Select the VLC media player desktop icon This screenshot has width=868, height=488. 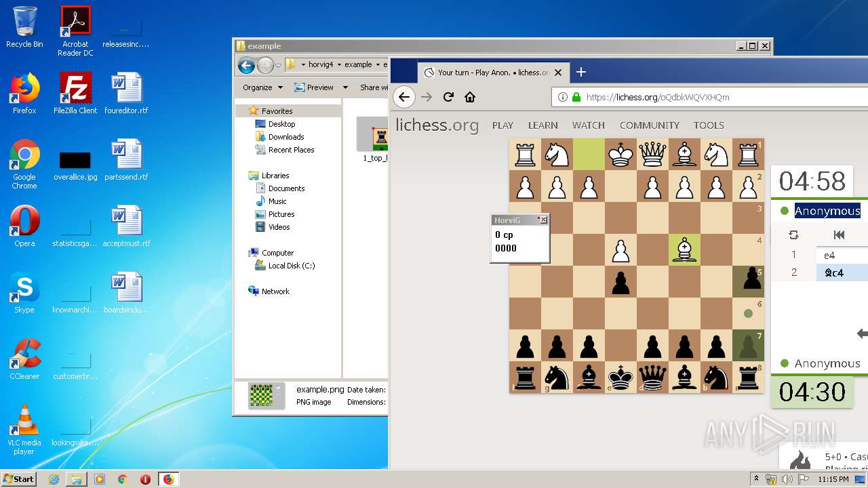click(24, 430)
